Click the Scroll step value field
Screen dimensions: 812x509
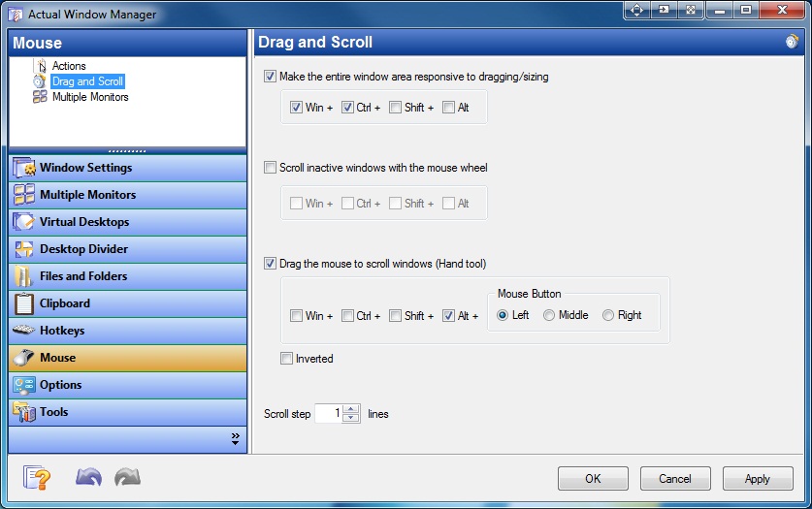tap(329, 413)
